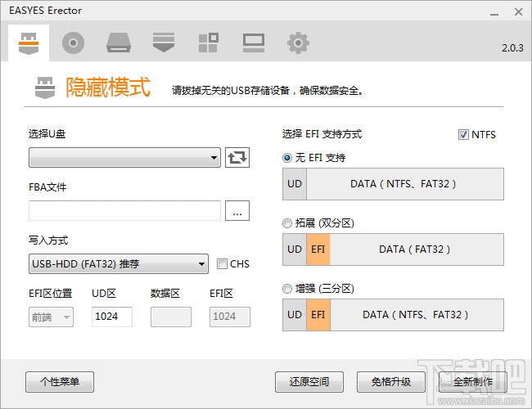Expand the EFI区位置 前端 dropdown

[x=51, y=317]
